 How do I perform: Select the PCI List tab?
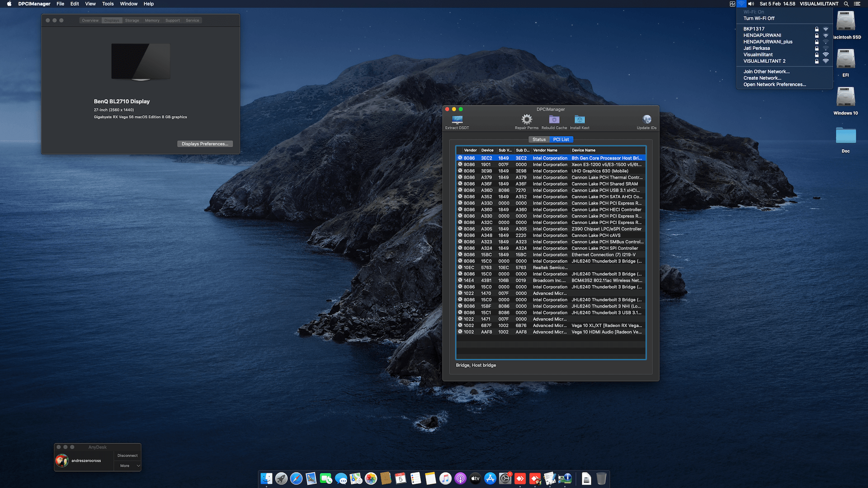[x=561, y=140]
